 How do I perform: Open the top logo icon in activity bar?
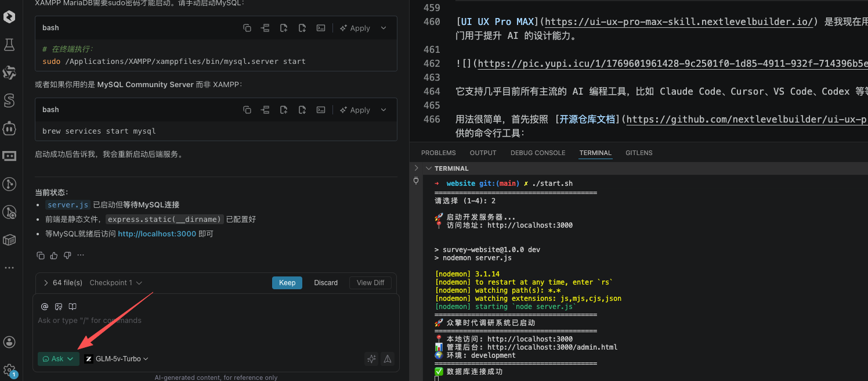[x=9, y=16]
